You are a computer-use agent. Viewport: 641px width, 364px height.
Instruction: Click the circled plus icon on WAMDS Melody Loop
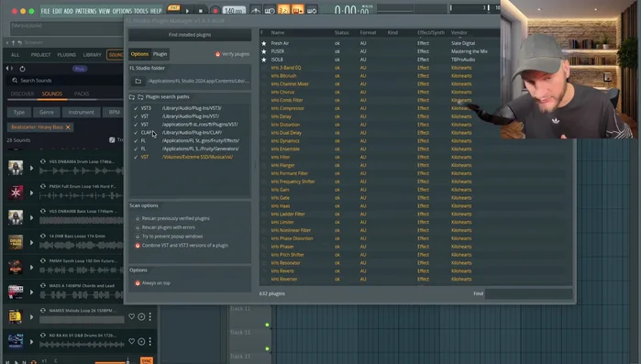point(141,316)
